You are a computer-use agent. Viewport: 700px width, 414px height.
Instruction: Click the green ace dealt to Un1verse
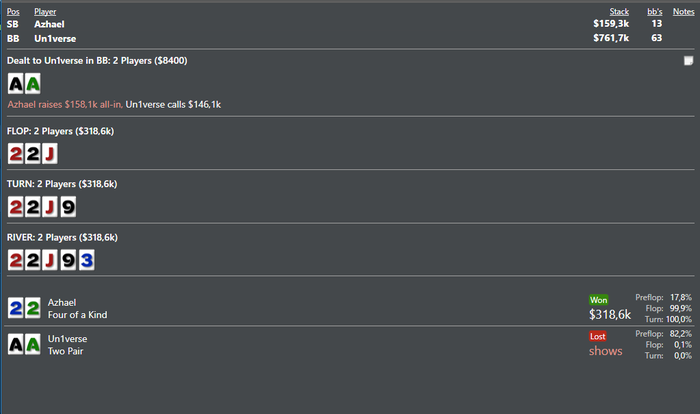[x=33, y=84]
